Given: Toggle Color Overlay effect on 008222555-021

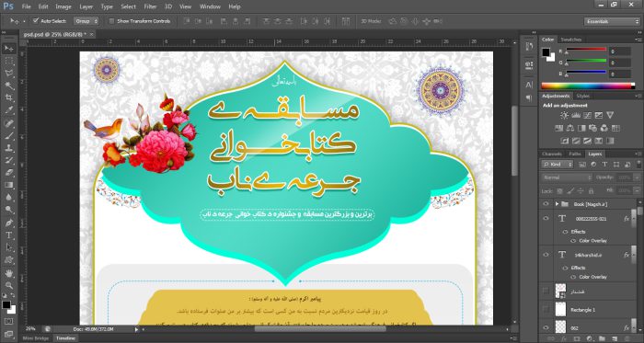Looking at the screenshot, I should pos(573,240).
